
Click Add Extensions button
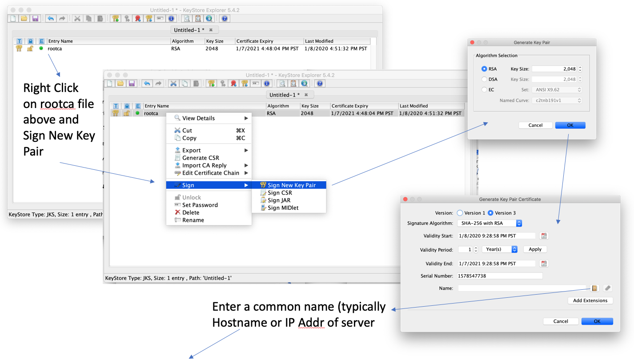click(x=590, y=300)
